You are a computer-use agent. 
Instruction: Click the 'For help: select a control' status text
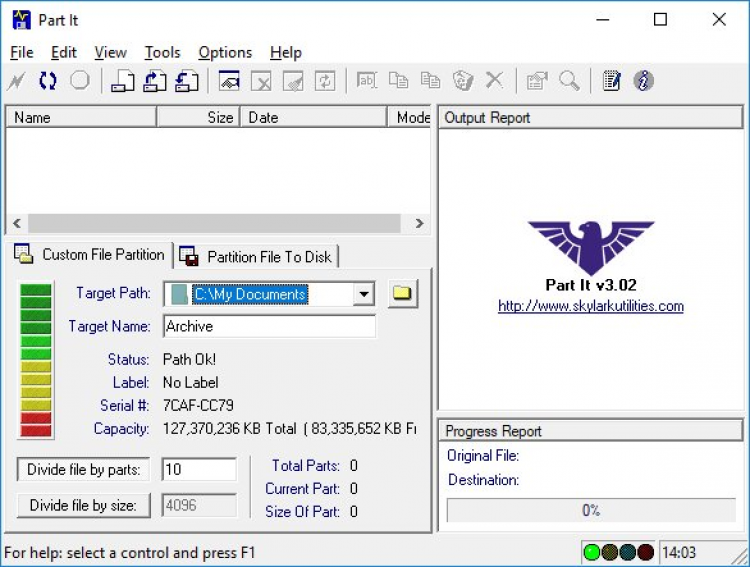click(130, 553)
